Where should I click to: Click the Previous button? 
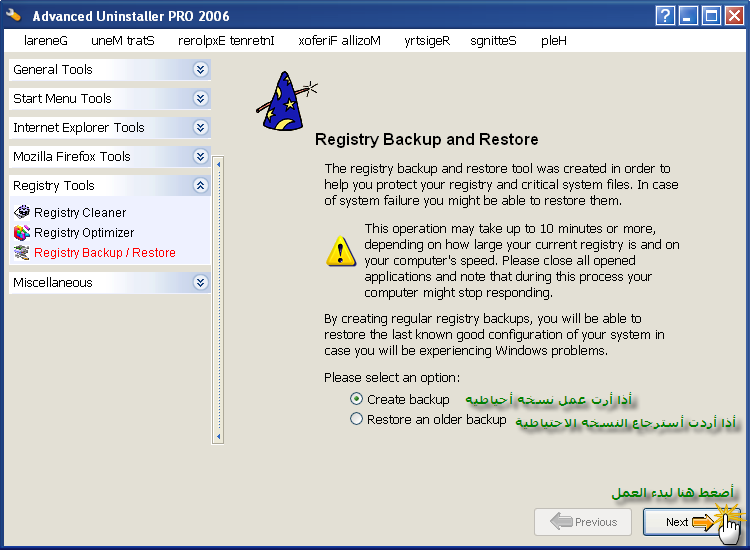[583, 522]
